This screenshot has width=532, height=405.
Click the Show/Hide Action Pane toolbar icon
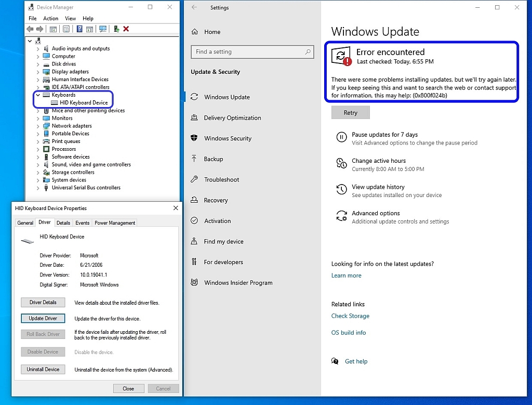(89, 29)
